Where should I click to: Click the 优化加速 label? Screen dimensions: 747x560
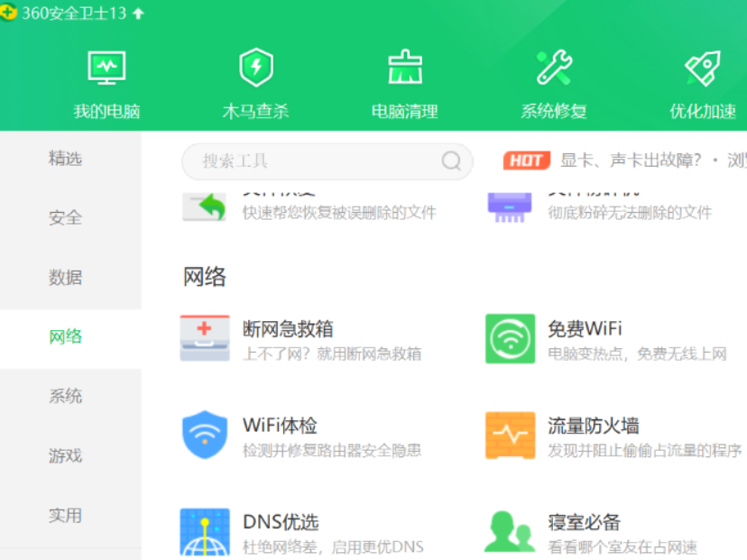point(703,112)
